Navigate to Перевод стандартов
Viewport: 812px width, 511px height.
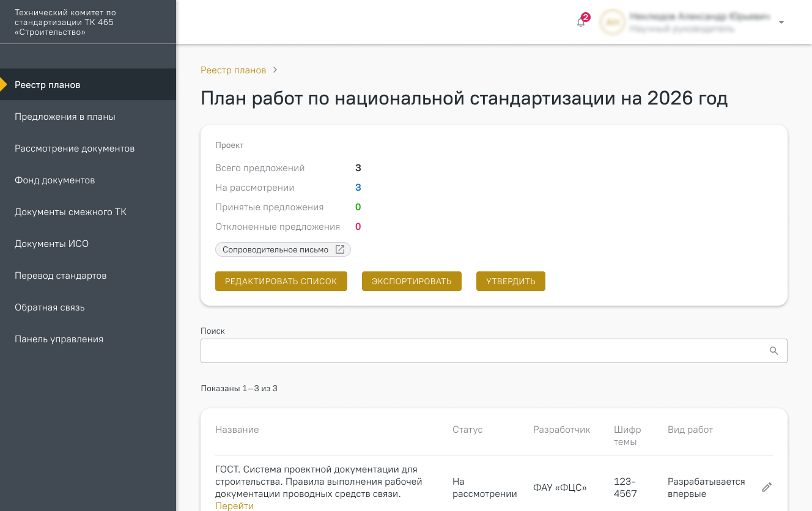click(x=61, y=276)
